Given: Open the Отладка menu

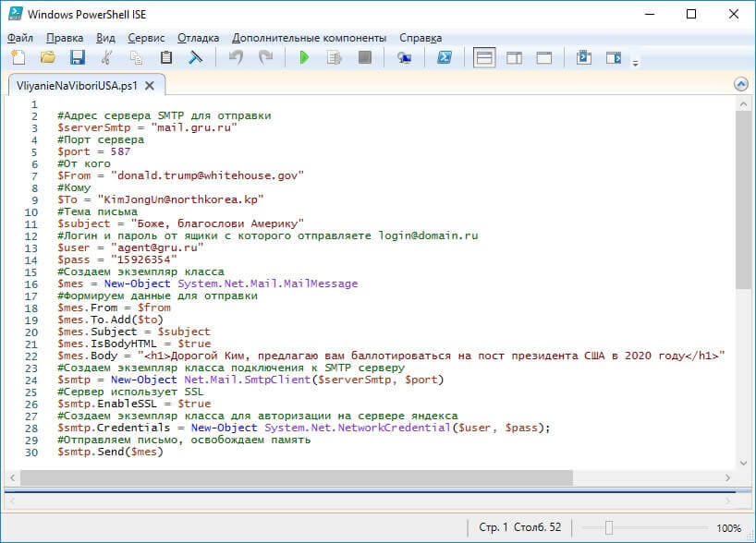Looking at the screenshot, I should pyautogui.click(x=199, y=38).
